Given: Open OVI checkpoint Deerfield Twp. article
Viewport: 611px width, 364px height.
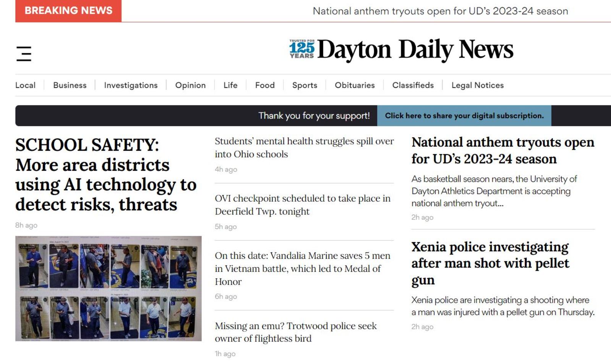Looking at the screenshot, I should 302,205.
